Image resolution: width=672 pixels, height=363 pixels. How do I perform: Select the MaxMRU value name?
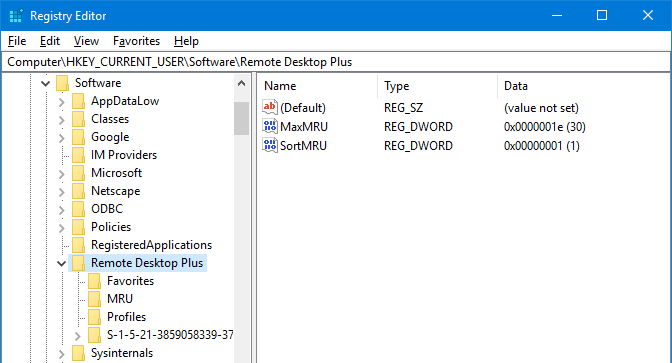click(304, 127)
